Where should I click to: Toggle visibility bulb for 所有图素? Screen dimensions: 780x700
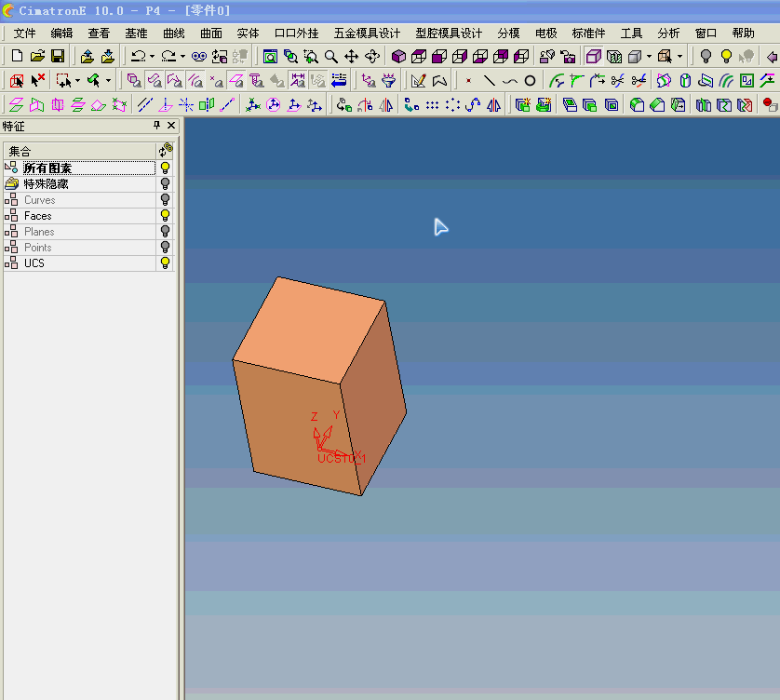pyautogui.click(x=165, y=168)
